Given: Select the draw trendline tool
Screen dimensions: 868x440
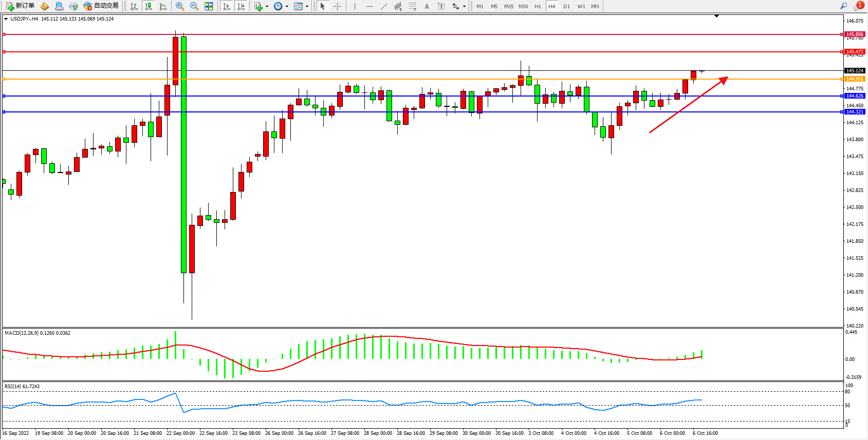Looking at the screenshot, I should click(384, 6).
